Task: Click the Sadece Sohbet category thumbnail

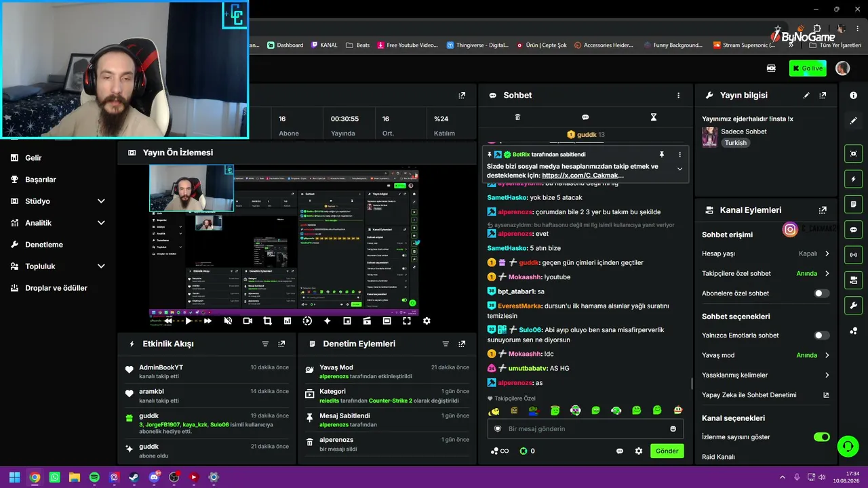Action: tap(709, 137)
